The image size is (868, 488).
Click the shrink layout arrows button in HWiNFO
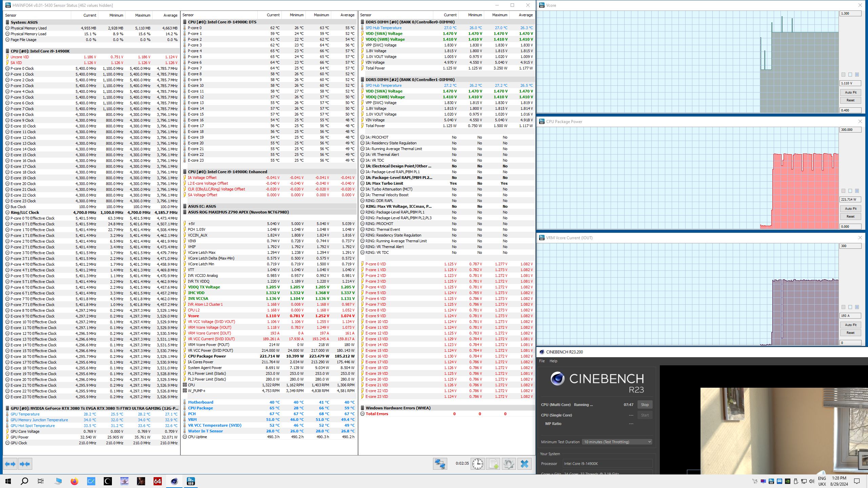[25, 464]
